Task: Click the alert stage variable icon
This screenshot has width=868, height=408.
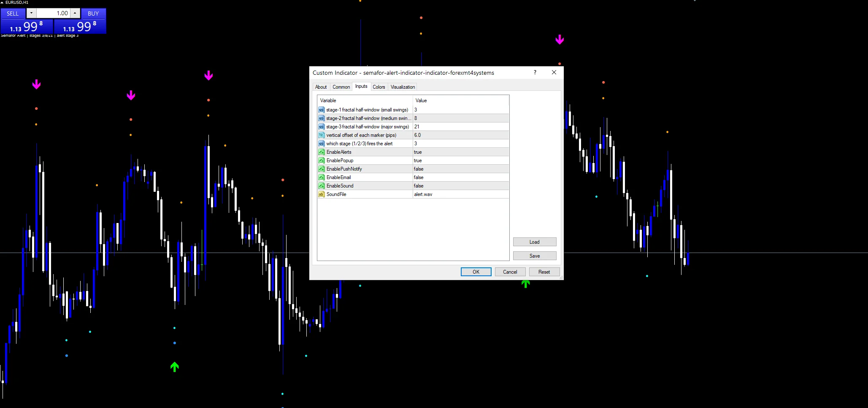Action: tap(322, 144)
